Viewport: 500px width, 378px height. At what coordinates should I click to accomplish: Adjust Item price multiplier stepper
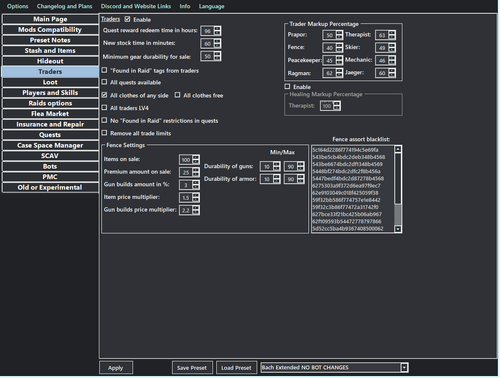click(x=196, y=197)
